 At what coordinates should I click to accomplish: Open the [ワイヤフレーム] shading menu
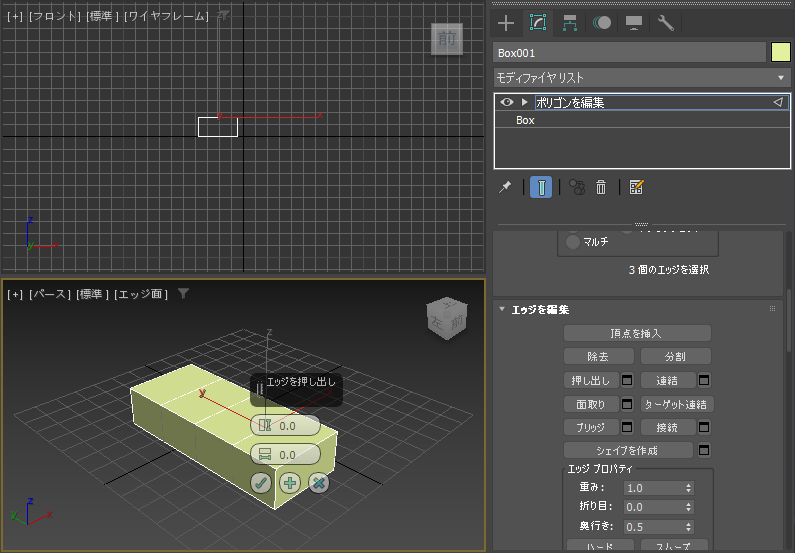click(x=166, y=16)
